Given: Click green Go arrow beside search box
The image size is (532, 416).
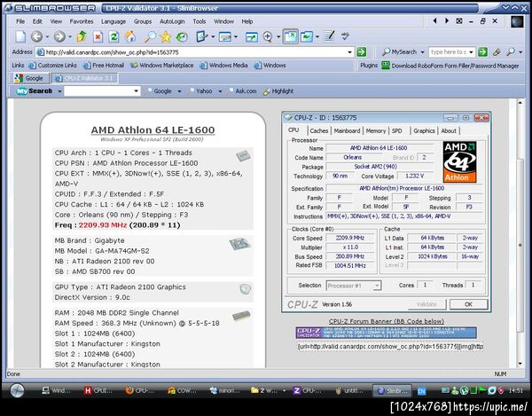Looking at the screenshot, I should point(482,52).
